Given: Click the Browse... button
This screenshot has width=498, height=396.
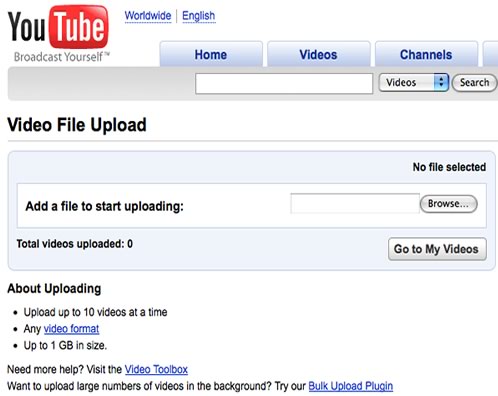Looking at the screenshot, I should coord(448,204).
